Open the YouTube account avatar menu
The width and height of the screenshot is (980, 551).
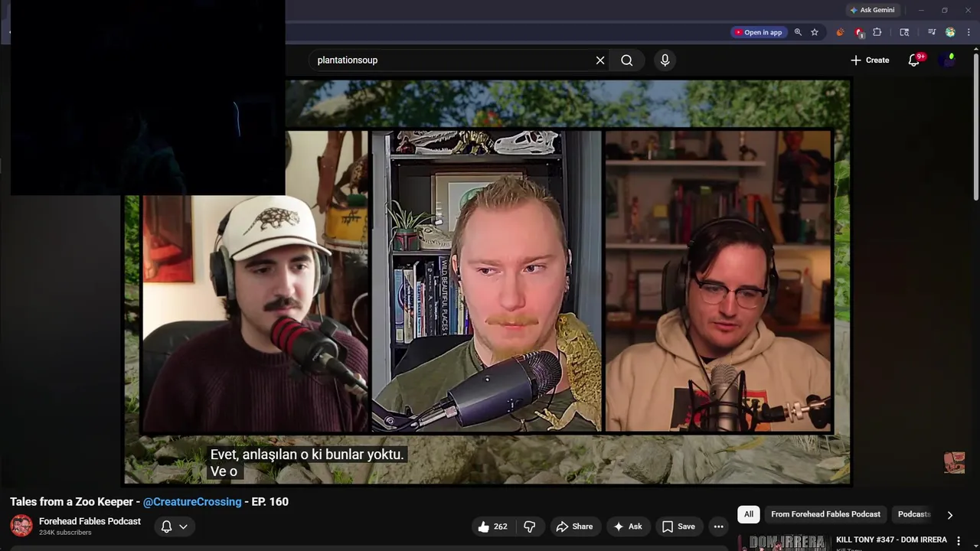coord(949,60)
